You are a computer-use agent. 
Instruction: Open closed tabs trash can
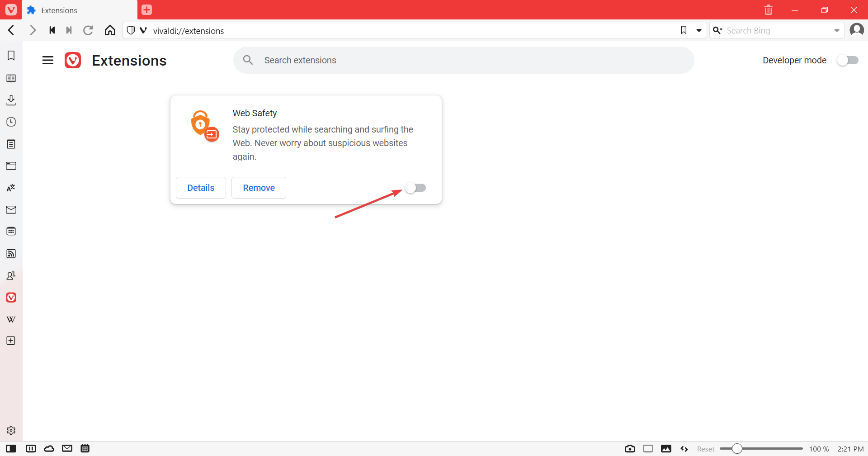[x=768, y=9]
